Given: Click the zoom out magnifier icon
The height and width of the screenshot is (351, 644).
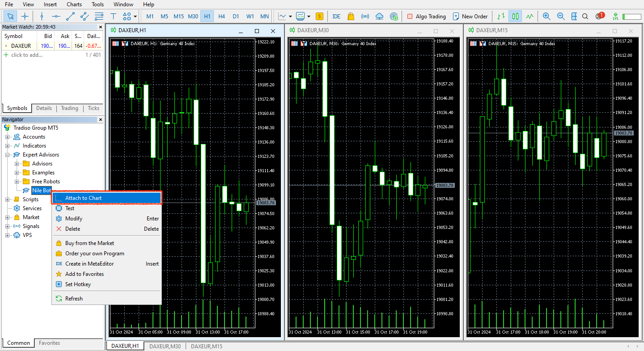Looking at the screenshot, I should click(561, 17).
